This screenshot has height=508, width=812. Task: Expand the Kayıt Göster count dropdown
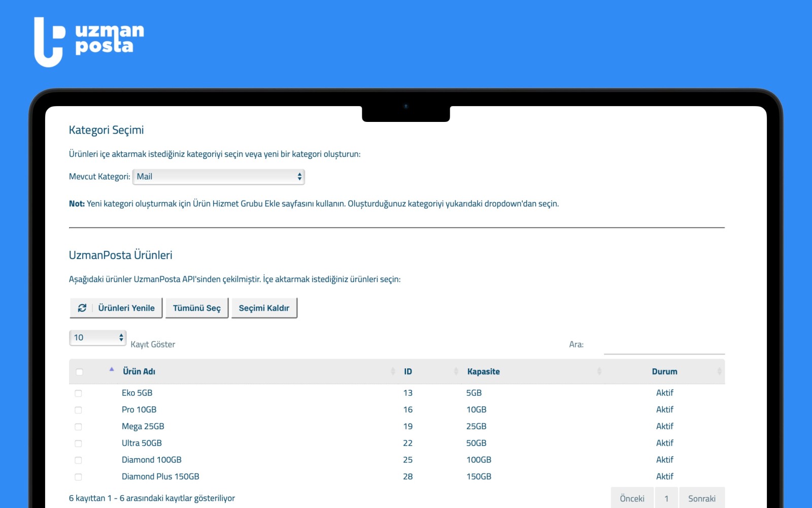(x=97, y=338)
